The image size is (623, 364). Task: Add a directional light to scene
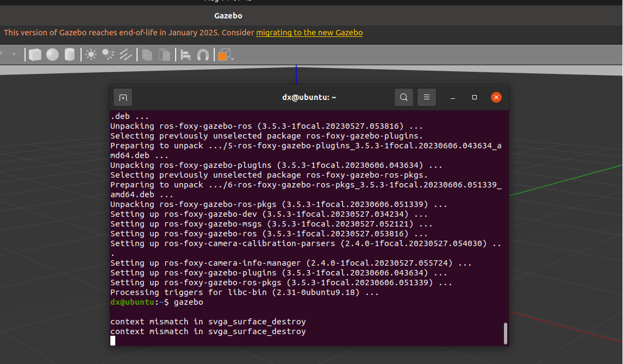[x=126, y=55]
